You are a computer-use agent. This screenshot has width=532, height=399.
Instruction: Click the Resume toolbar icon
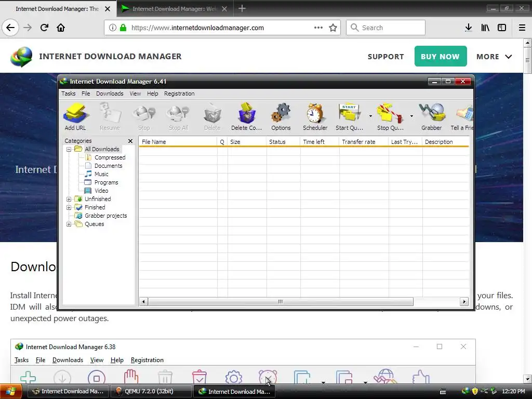tap(110, 117)
